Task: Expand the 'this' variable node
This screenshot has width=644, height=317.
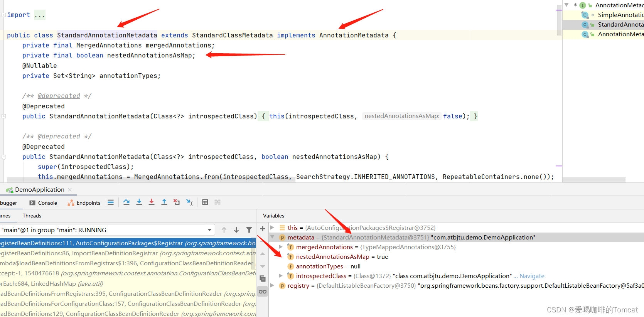Action: coord(272,228)
